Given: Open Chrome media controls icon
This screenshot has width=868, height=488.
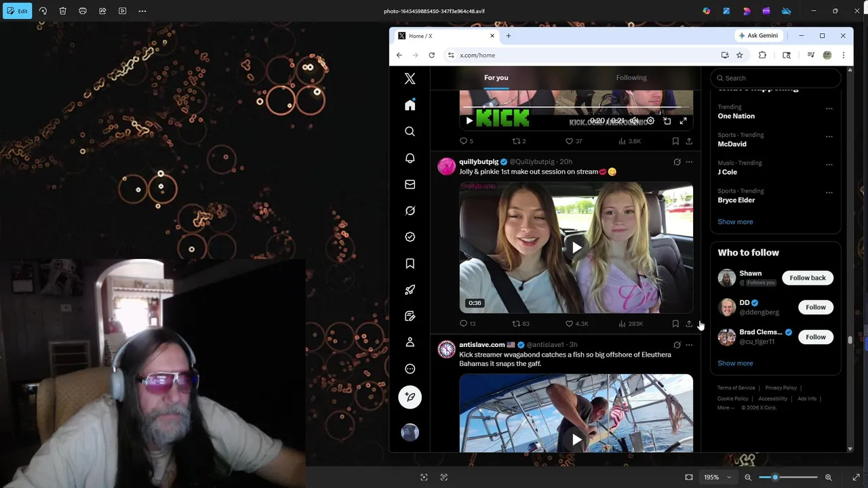Looking at the screenshot, I should coord(811,55).
